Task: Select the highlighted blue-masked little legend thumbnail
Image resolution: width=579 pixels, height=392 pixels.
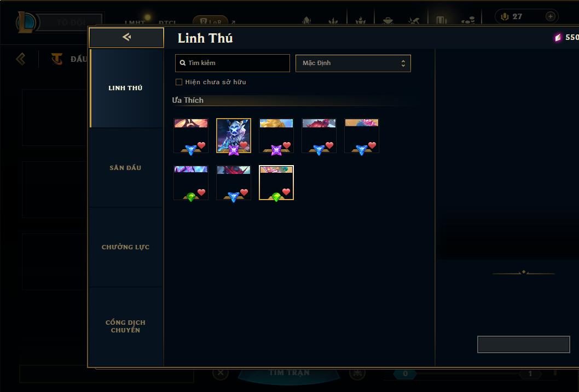Action: click(x=233, y=136)
